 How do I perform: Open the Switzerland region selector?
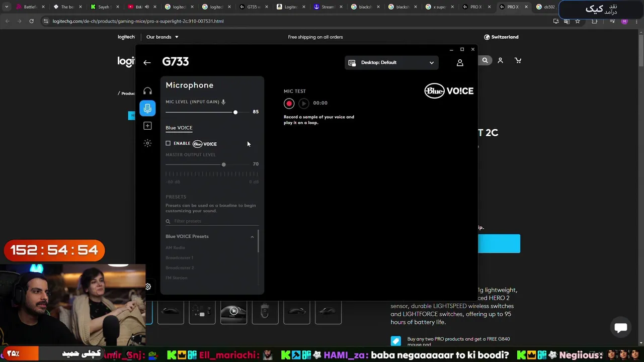tap(501, 37)
